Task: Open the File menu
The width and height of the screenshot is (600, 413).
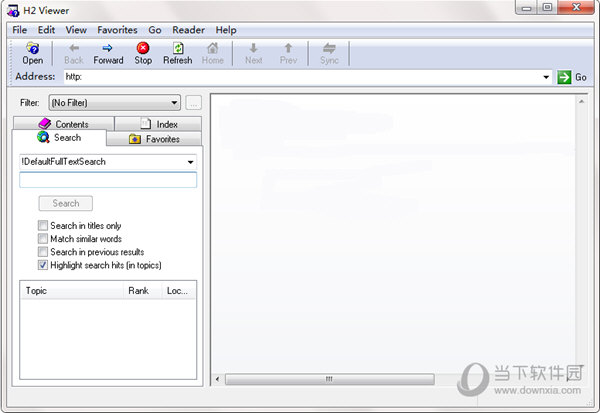Action: click(x=20, y=30)
